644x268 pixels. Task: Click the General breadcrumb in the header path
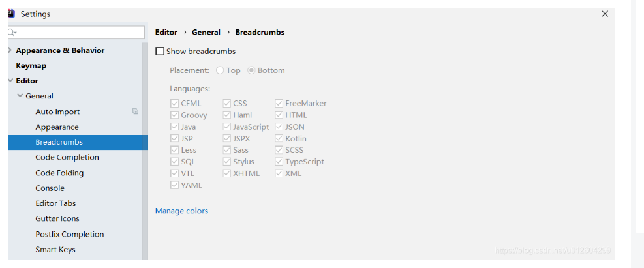206,32
